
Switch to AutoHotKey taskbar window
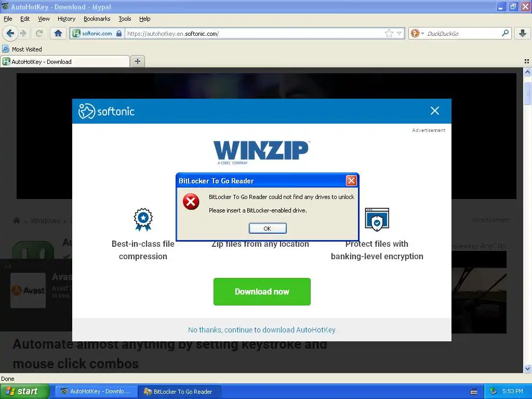(x=96, y=392)
